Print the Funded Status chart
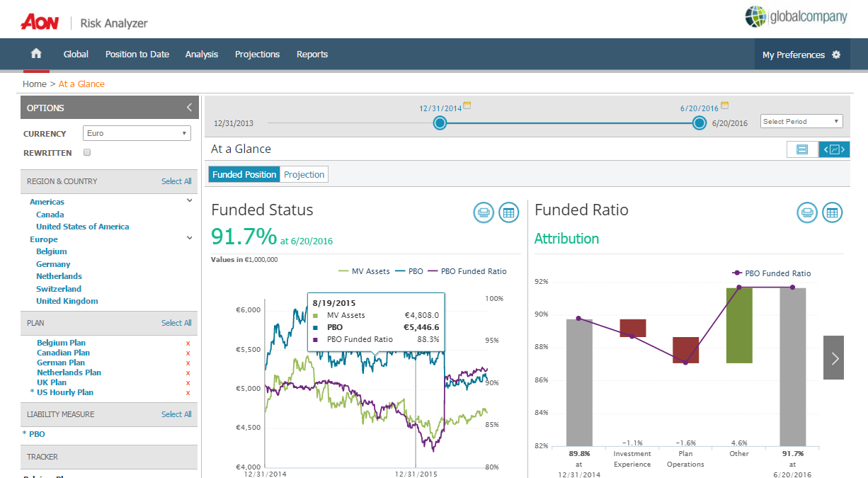This screenshot has width=868, height=478. click(x=484, y=212)
